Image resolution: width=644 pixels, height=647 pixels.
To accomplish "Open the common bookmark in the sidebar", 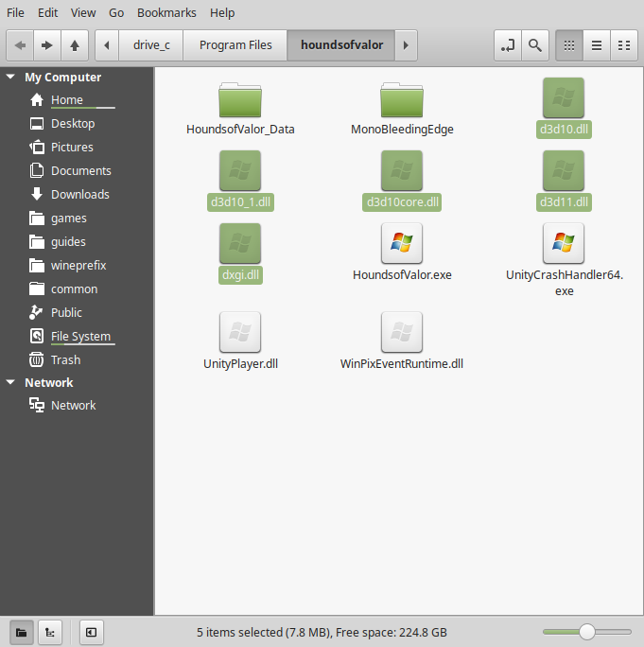I will [77, 289].
